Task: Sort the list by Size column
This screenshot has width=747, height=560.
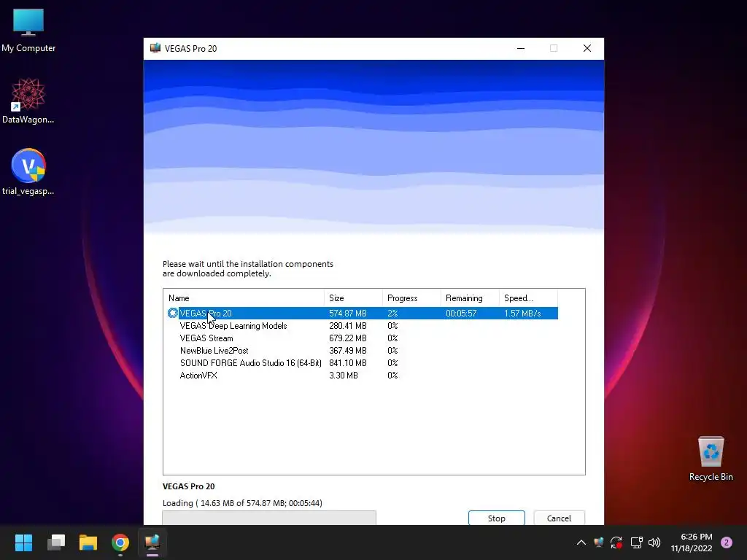Action: (x=353, y=298)
